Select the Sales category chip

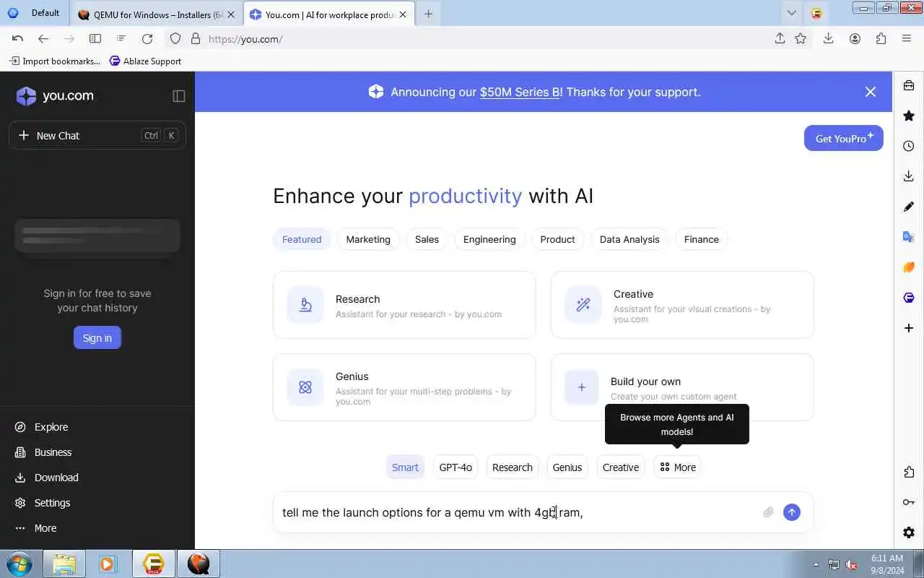click(427, 239)
